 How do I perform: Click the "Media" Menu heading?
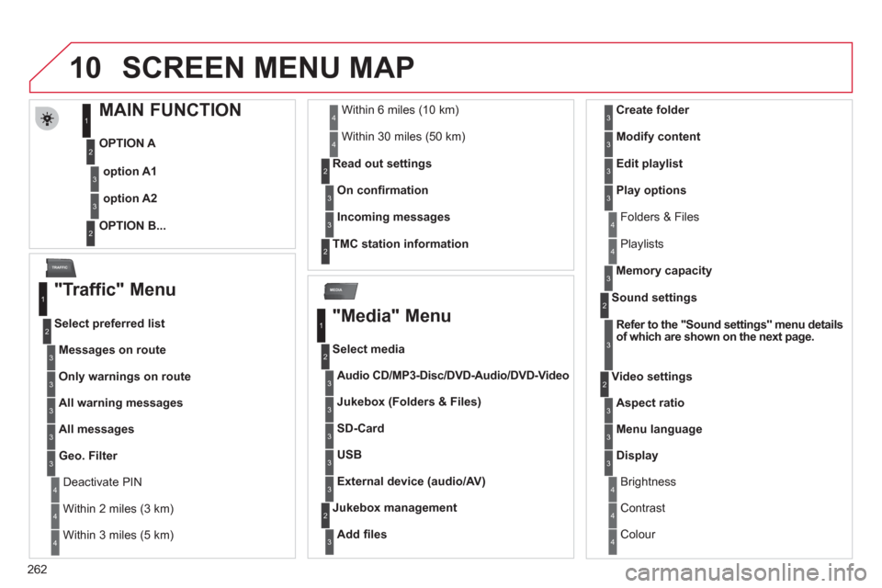pos(392,316)
